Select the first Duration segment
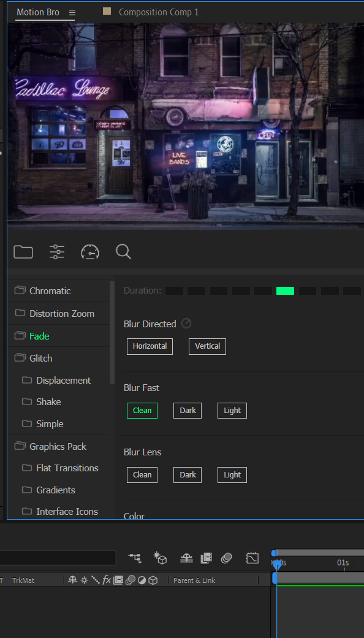This screenshot has width=364, height=638. pyautogui.click(x=175, y=291)
